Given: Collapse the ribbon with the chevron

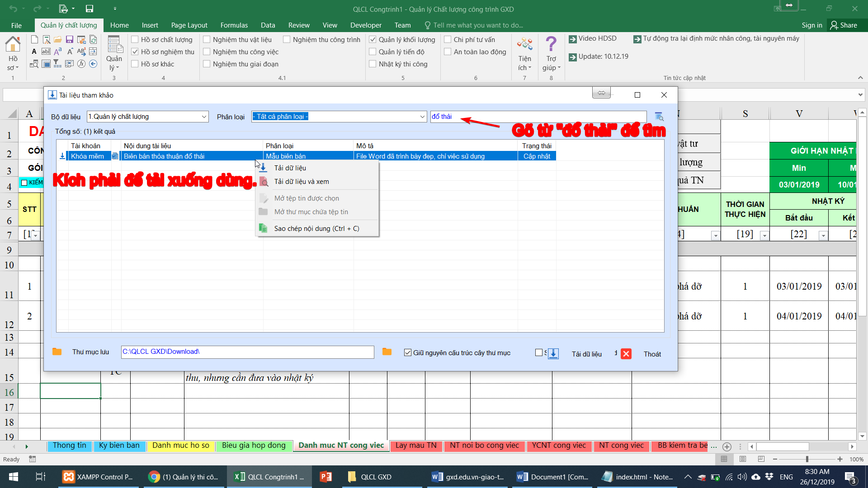Looking at the screenshot, I should pyautogui.click(x=860, y=78).
